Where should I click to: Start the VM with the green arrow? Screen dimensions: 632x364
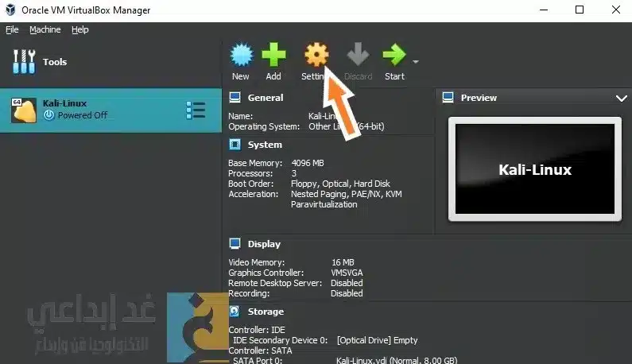[394, 54]
